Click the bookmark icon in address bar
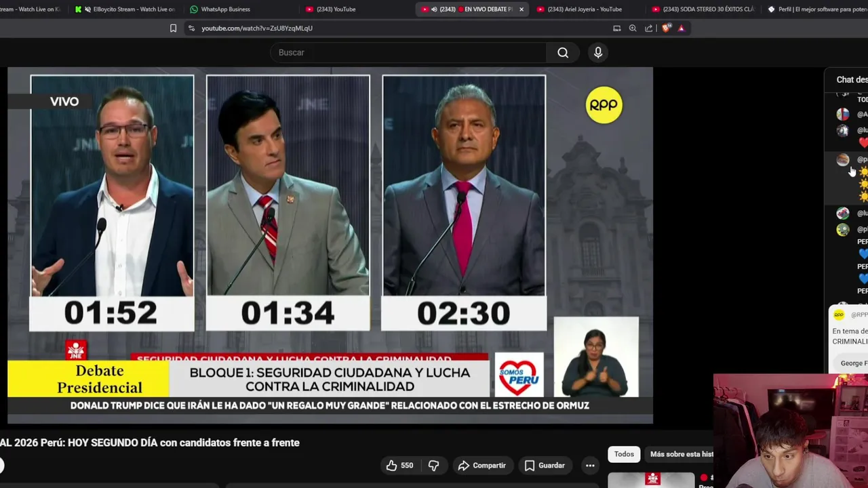The width and height of the screenshot is (868, 488). click(x=173, y=28)
